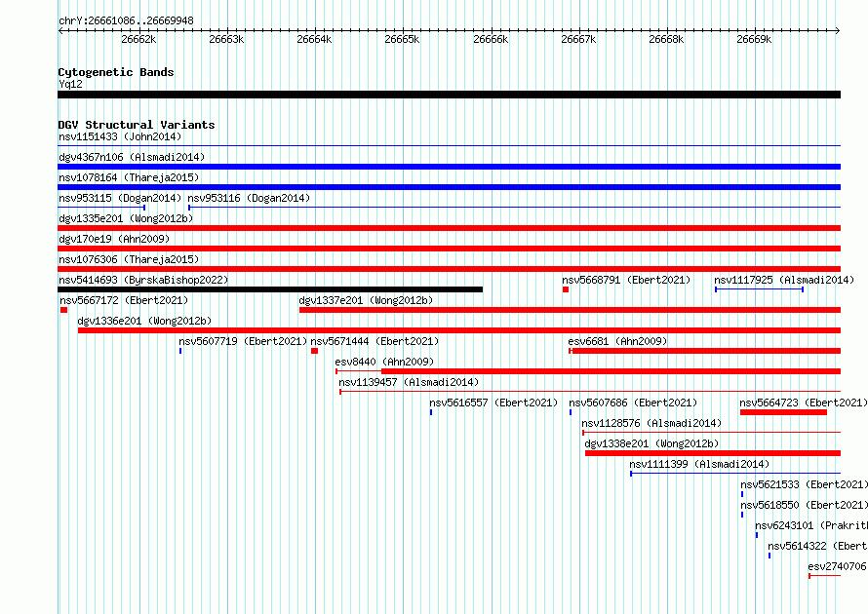Click the 26668k ruler position
The width and height of the screenshot is (868, 614).
[666, 39]
